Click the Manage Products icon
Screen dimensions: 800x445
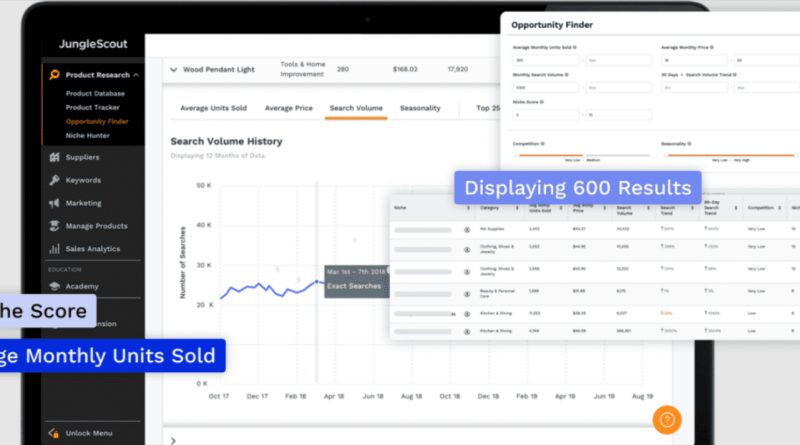[54, 226]
